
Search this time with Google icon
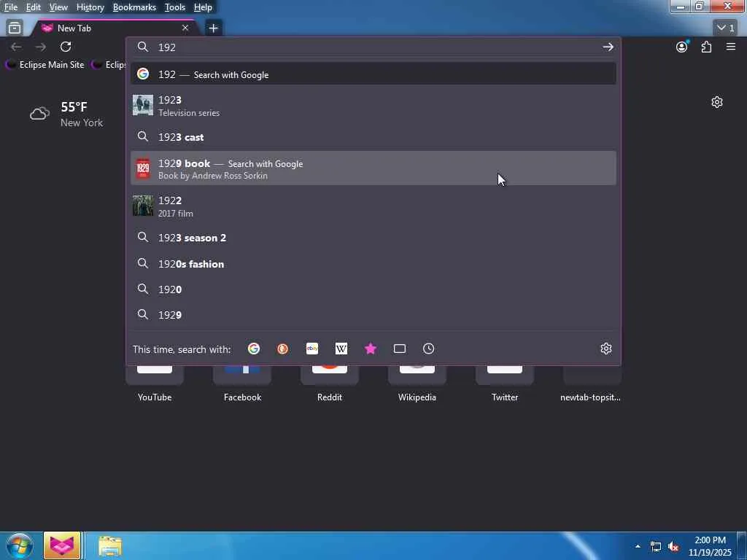[254, 349]
